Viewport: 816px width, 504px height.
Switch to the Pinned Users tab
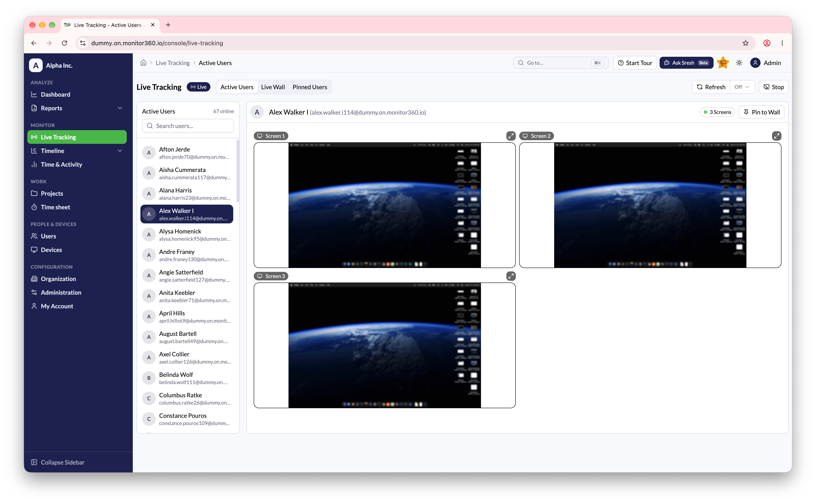tap(310, 87)
